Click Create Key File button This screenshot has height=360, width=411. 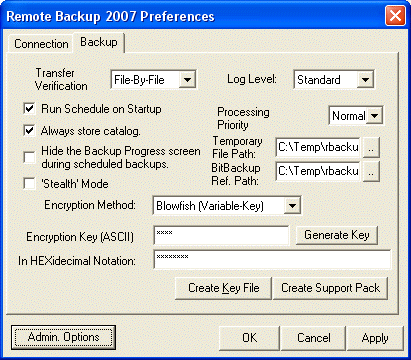click(x=223, y=288)
